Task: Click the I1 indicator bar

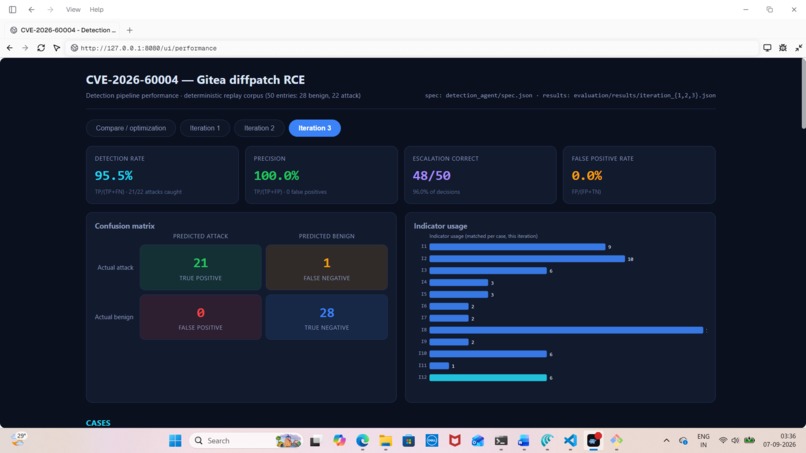Action: (x=517, y=247)
